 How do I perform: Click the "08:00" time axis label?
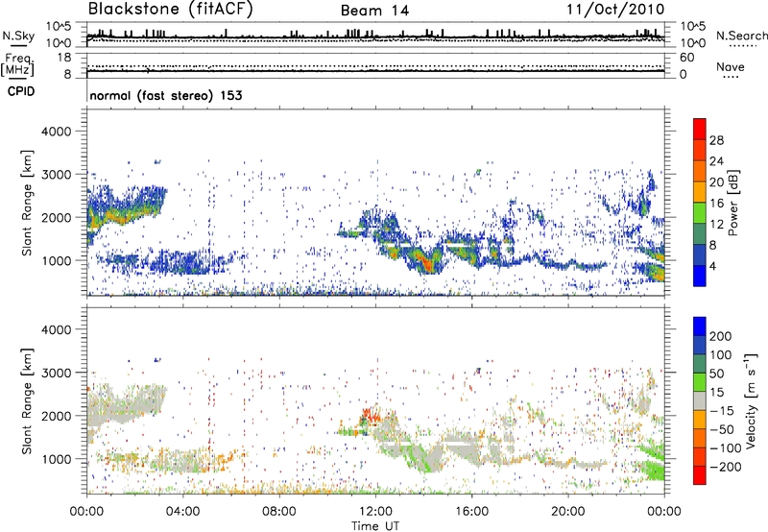(x=278, y=512)
